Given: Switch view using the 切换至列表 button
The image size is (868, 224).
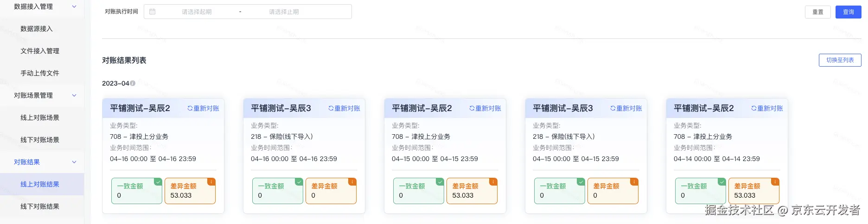Looking at the screenshot, I should 840,60.
